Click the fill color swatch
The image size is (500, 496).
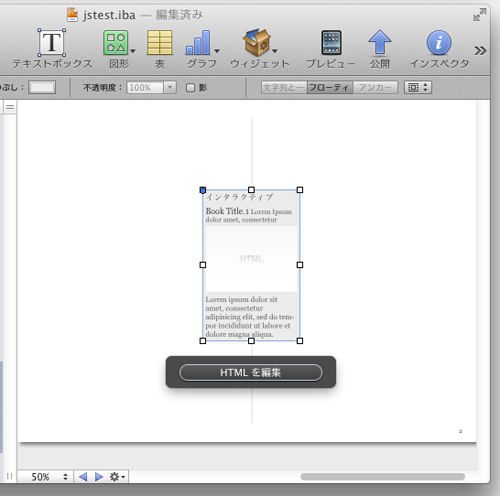(x=42, y=88)
